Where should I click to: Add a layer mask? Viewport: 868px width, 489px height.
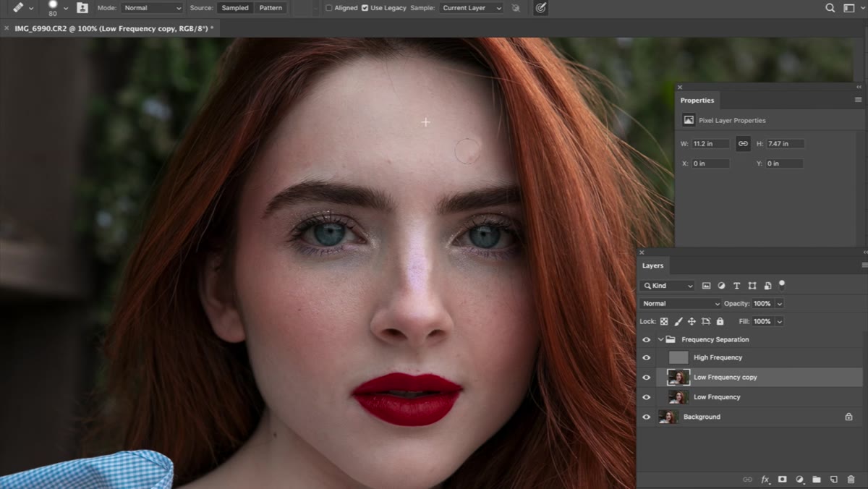(x=782, y=480)
